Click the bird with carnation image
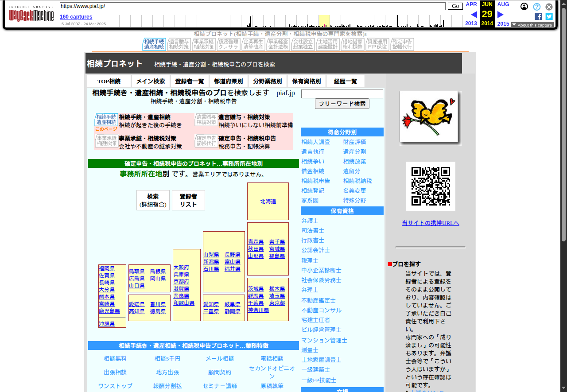 point(430,118)
